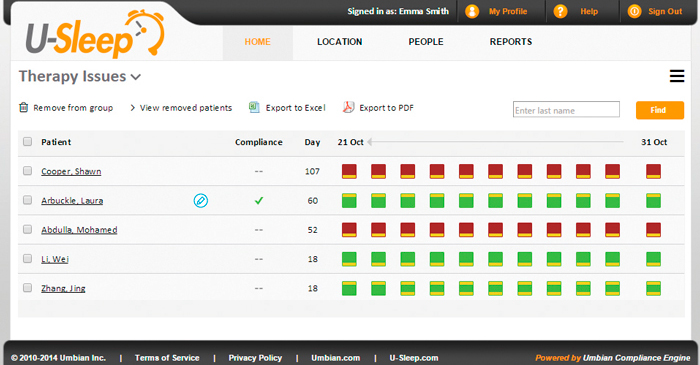This screenshot has height=365, width=700.
Task: Open the My Profile user icon
Action: [472, 11]
